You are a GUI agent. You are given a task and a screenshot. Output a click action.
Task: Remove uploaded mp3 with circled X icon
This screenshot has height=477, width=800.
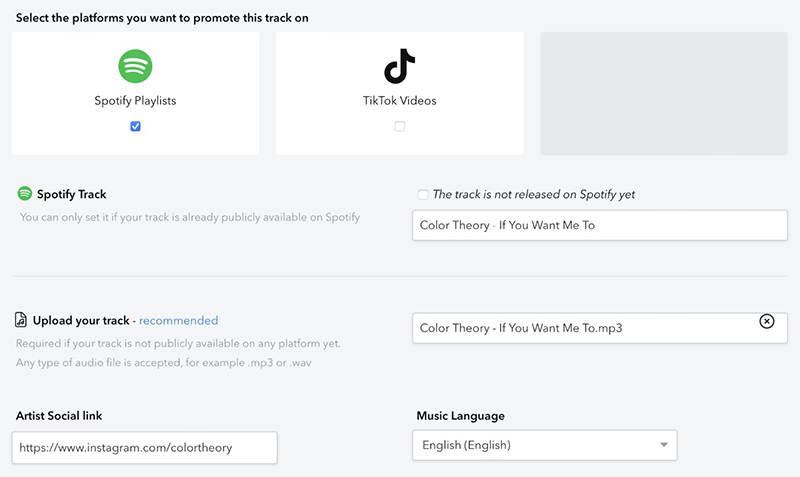click(766, 321)
